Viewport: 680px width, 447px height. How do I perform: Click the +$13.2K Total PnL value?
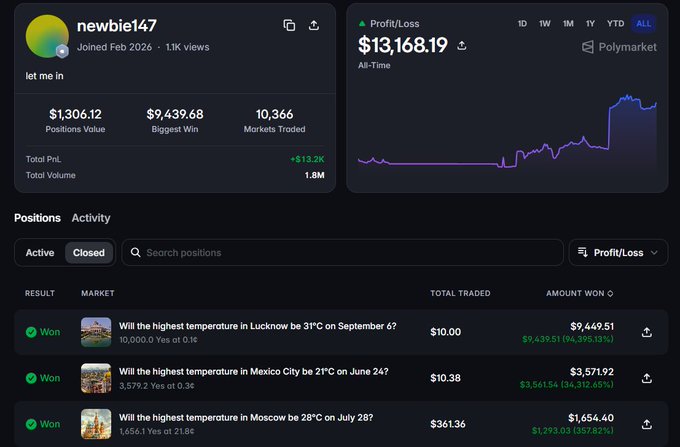pyautogui.click(x=307, y=159)
